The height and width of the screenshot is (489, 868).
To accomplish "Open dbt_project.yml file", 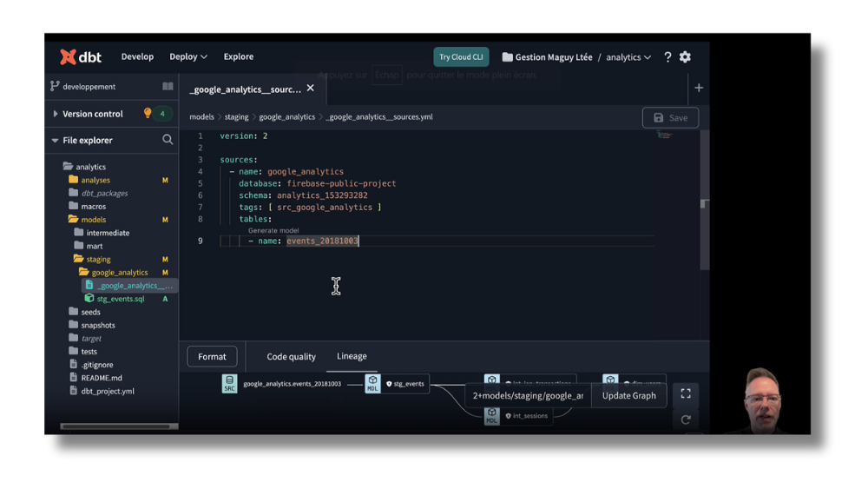I will click(102, 391).
